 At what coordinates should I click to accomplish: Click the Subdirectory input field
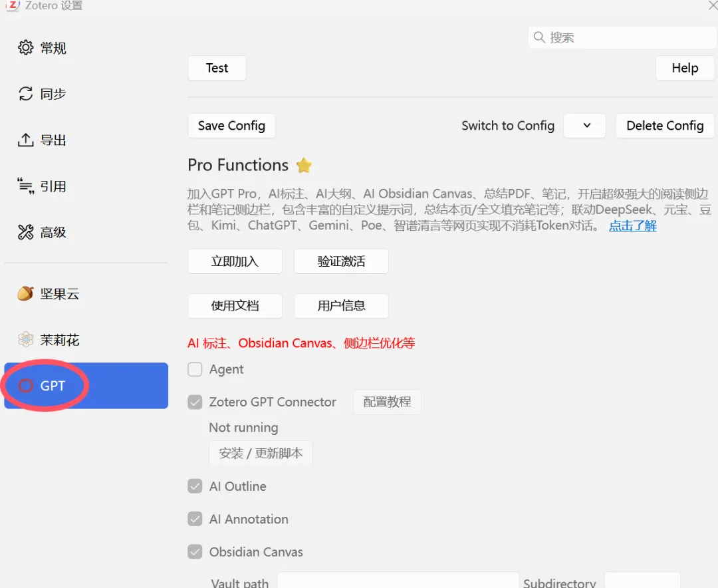pyautogui.click(x=642, y=580)
